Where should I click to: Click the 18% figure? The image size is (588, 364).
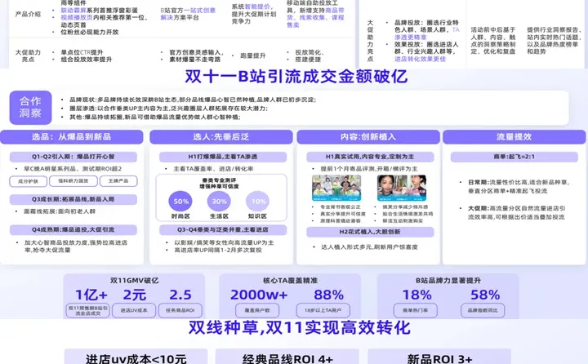pyautogui.click(x=416, y=295)
